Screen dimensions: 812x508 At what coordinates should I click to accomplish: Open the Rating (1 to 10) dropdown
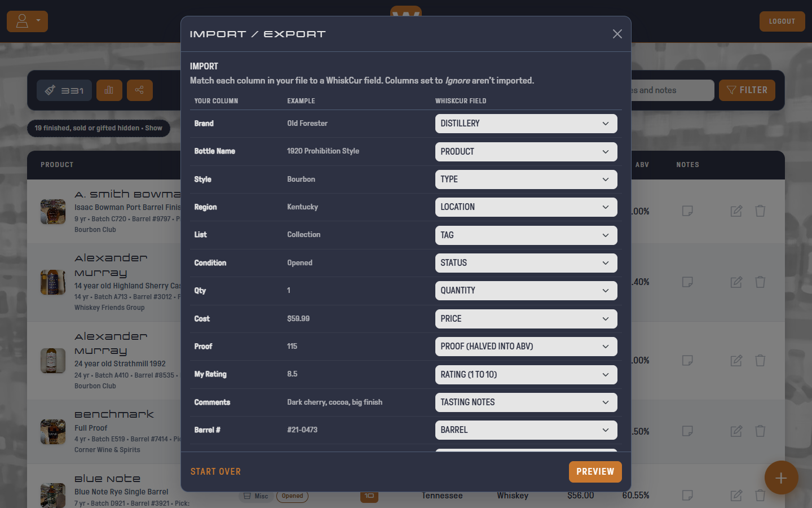pos(526,375)
